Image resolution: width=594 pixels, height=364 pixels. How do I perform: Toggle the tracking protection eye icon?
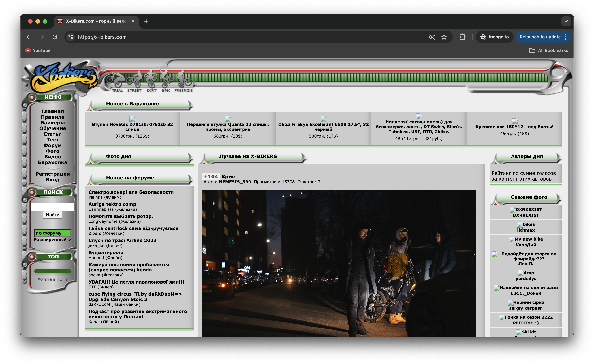tap(432, 37)
